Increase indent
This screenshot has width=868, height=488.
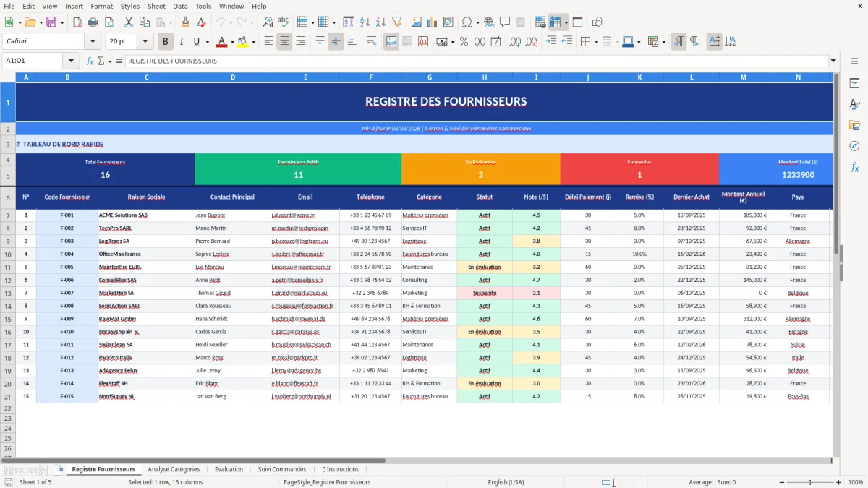click(551, 42)
